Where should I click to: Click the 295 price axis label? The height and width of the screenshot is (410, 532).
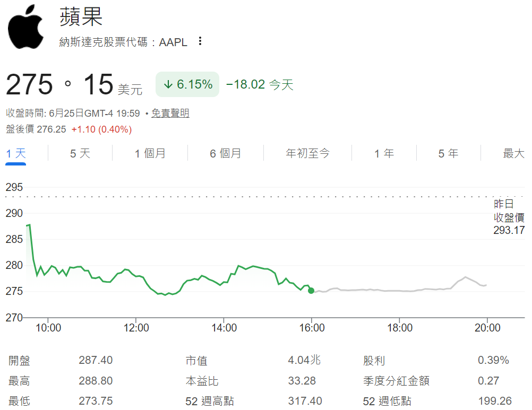[14, 187]
